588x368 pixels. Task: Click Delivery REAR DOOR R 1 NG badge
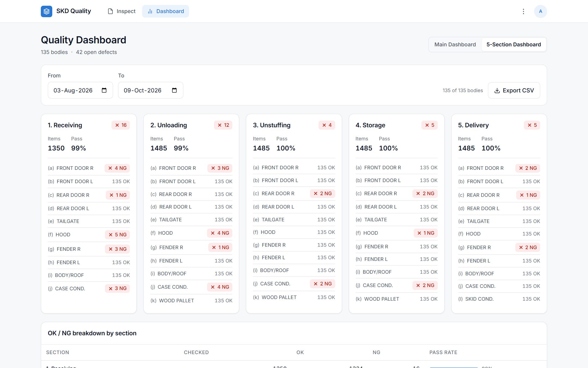coord(528,195)
